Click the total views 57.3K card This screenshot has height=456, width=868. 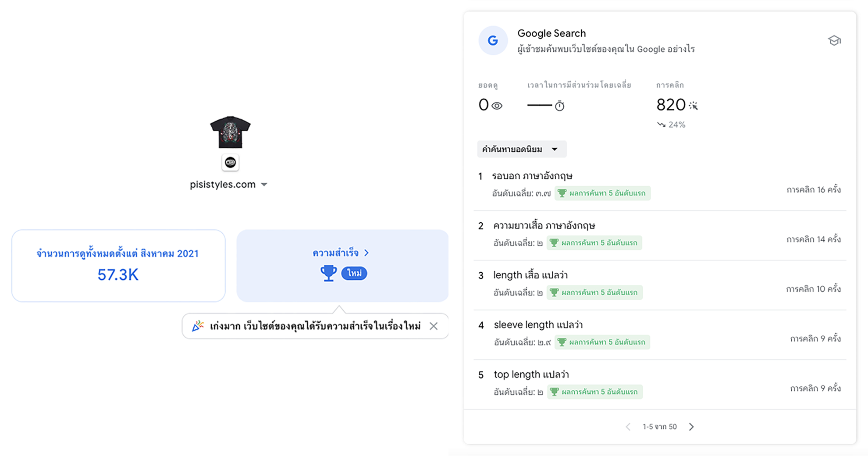118,266
